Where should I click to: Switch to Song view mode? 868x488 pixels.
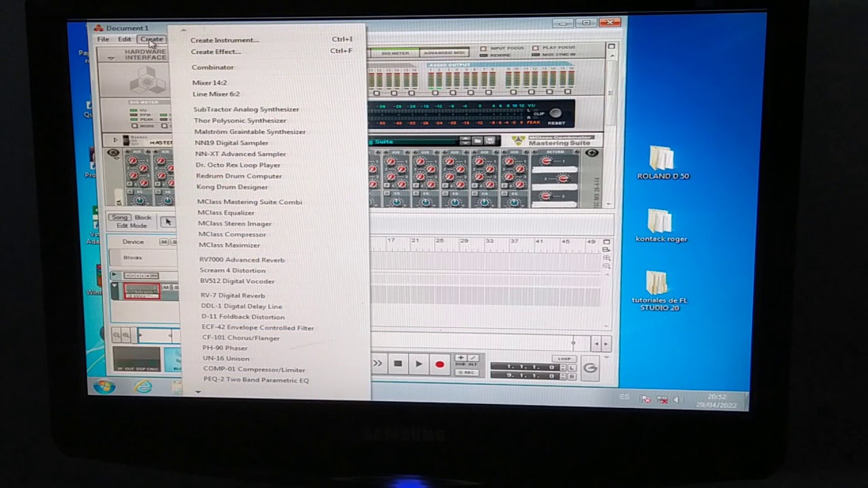pyautogui.click(x=119, y=218)
